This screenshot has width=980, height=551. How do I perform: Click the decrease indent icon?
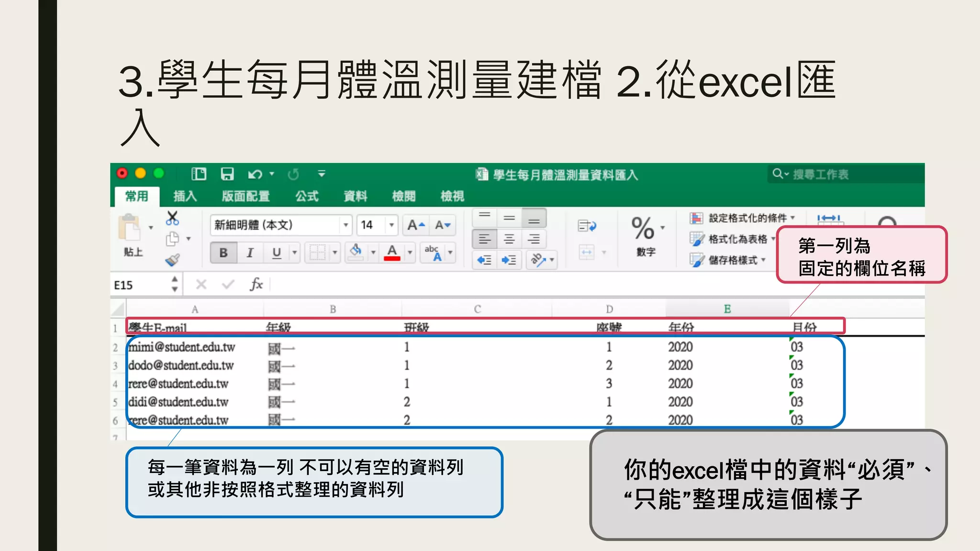click(484, 260)
